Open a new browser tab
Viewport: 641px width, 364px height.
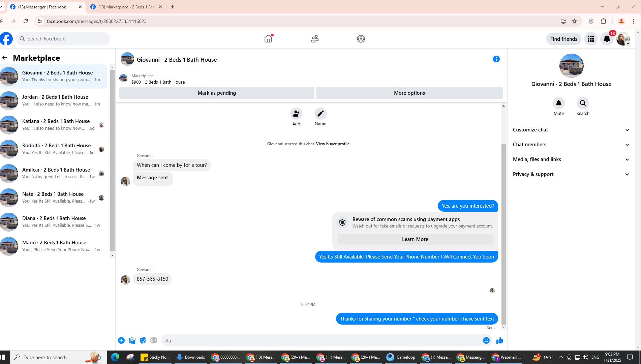[173, 7]
